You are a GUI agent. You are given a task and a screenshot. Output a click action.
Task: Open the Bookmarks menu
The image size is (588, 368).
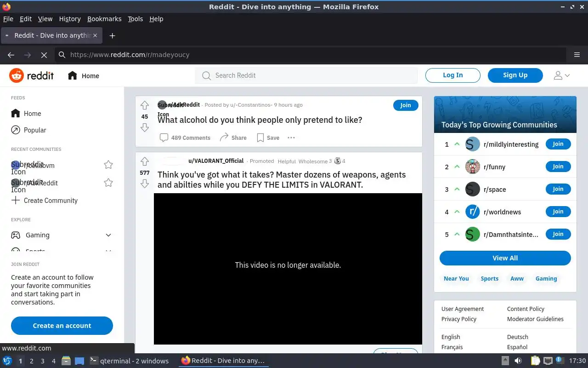coord(104,19)
